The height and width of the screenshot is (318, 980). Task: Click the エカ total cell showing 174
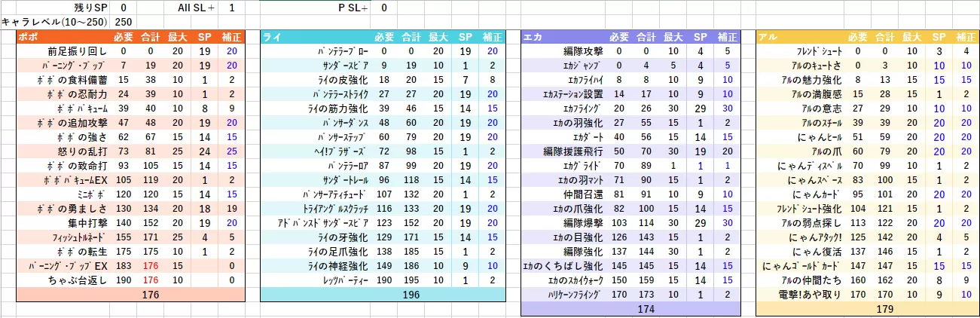coord(646,309)
